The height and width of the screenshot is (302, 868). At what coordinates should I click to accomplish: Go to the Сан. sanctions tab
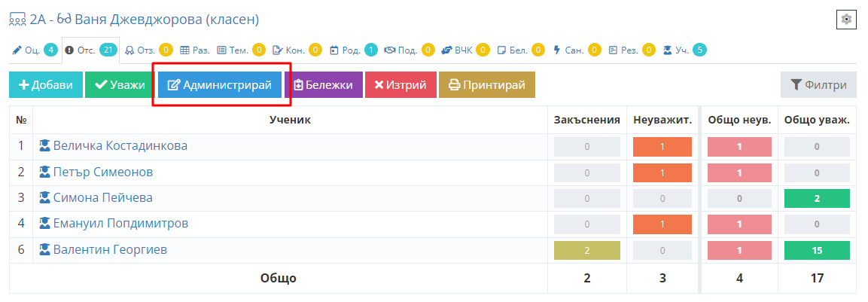577,50
